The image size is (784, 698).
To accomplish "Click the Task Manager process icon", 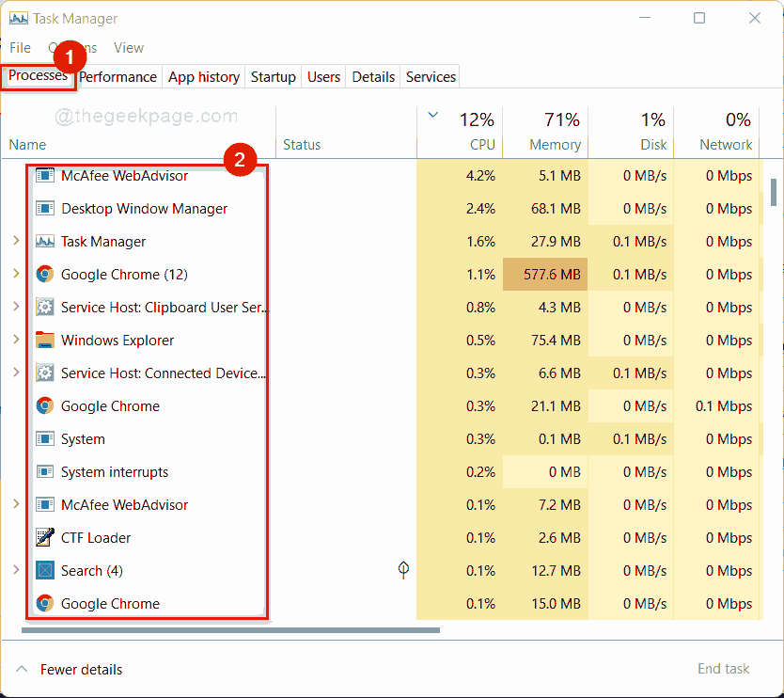I will coord(44,241).
